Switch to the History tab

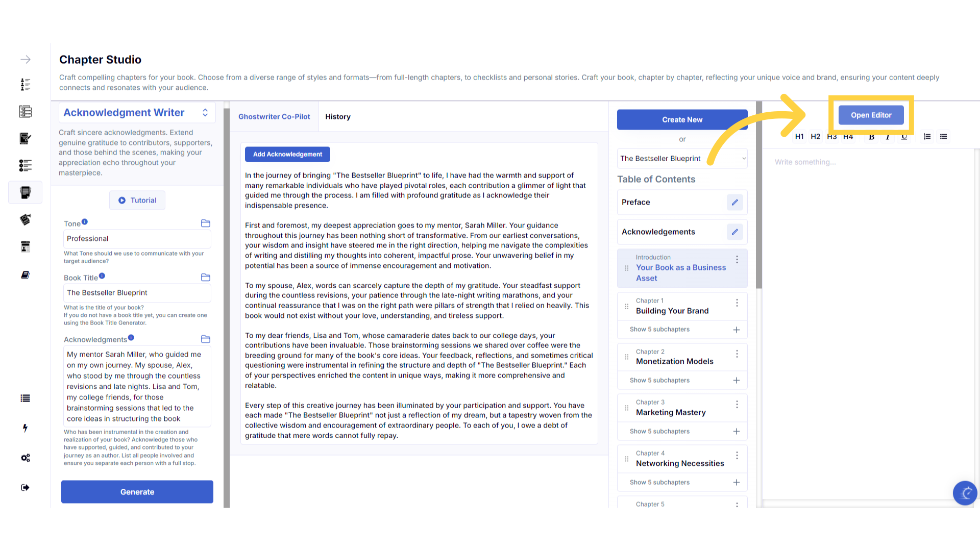click(337, 117)
